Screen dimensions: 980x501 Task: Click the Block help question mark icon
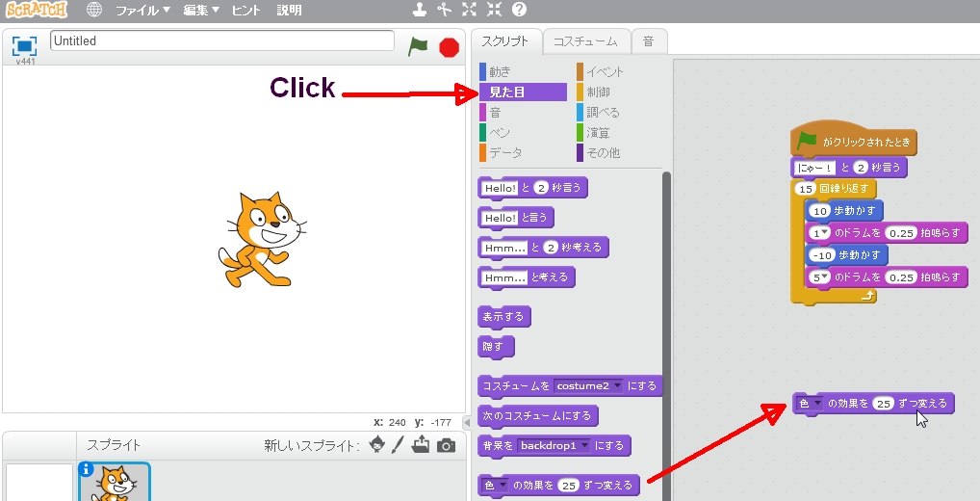[x=519, y=10]
